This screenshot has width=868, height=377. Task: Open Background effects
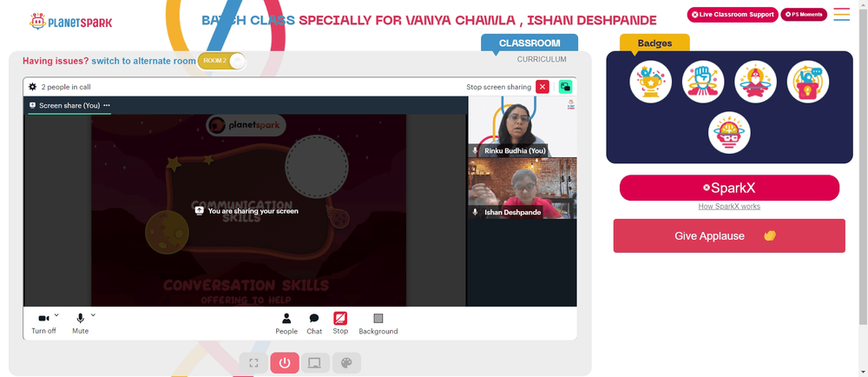pos(378,323)
